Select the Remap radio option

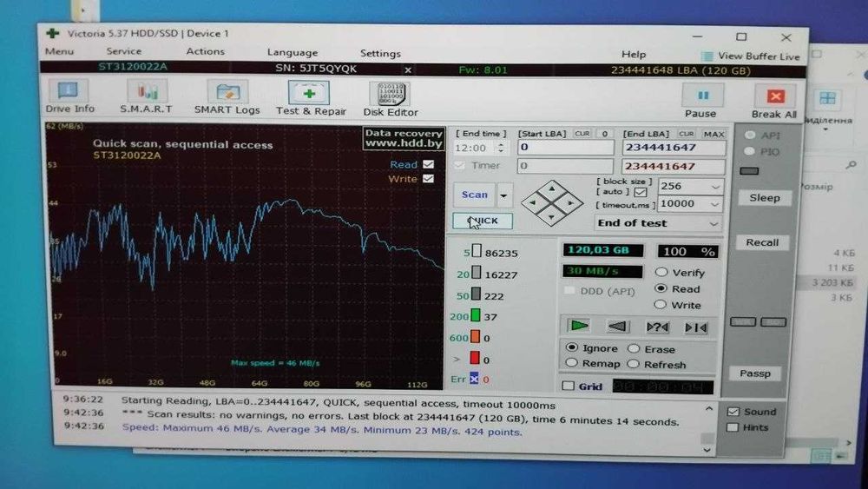[x=571, y=363]
